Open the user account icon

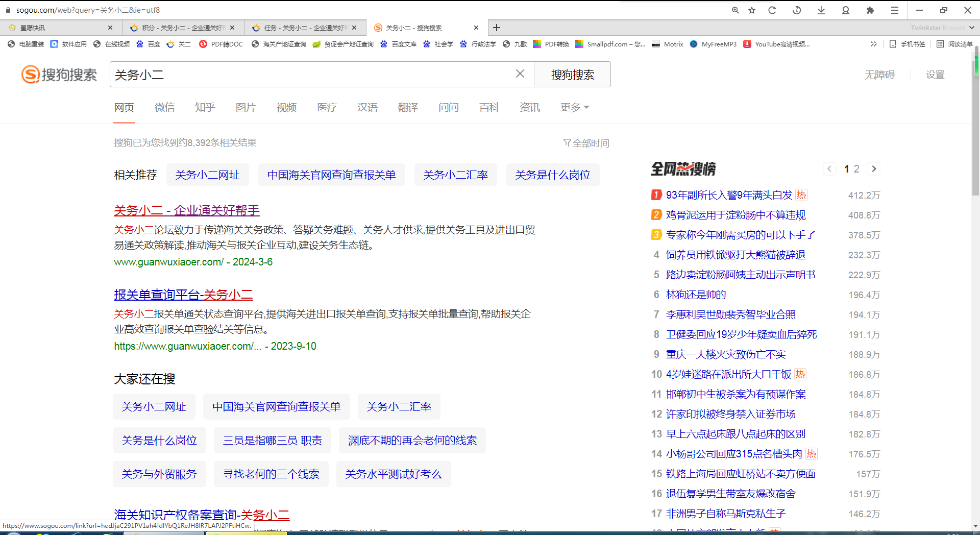click(x=846, y=10)
